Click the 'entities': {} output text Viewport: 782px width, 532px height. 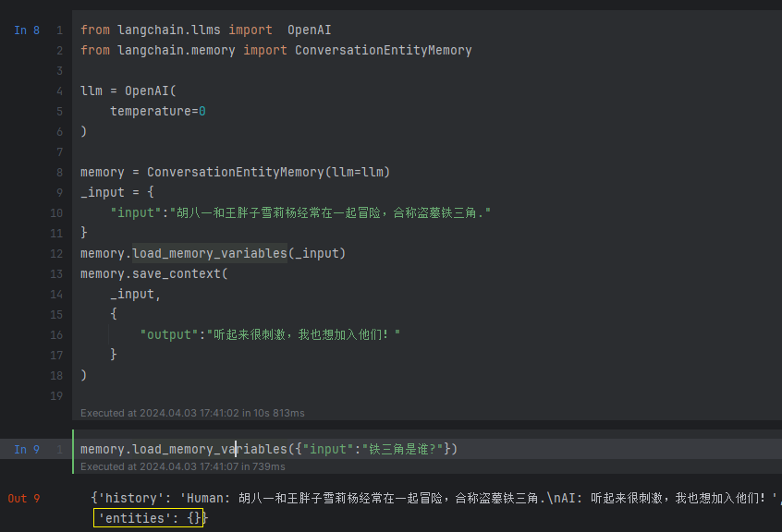point(148,518)
